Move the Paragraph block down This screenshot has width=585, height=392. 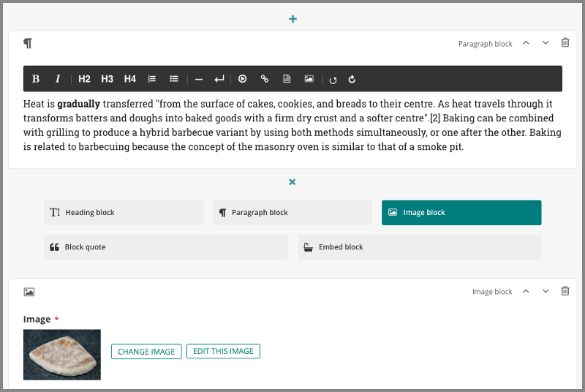point(546,43)
